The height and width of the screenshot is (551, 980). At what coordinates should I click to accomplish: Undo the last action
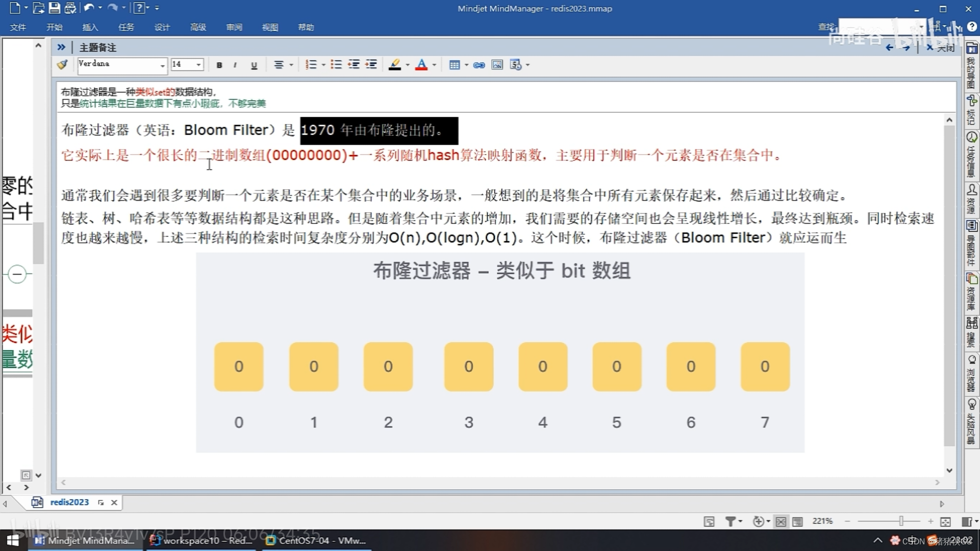coord(89,8)
